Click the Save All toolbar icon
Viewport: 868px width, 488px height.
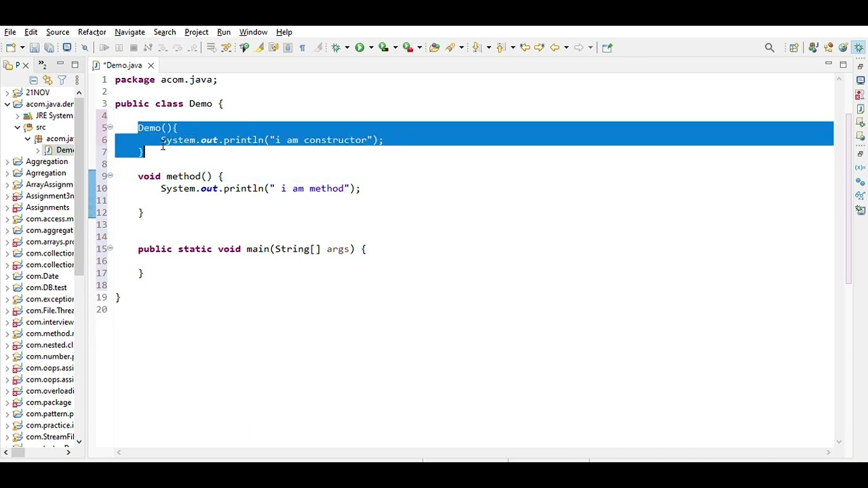[x=49, y=47]
